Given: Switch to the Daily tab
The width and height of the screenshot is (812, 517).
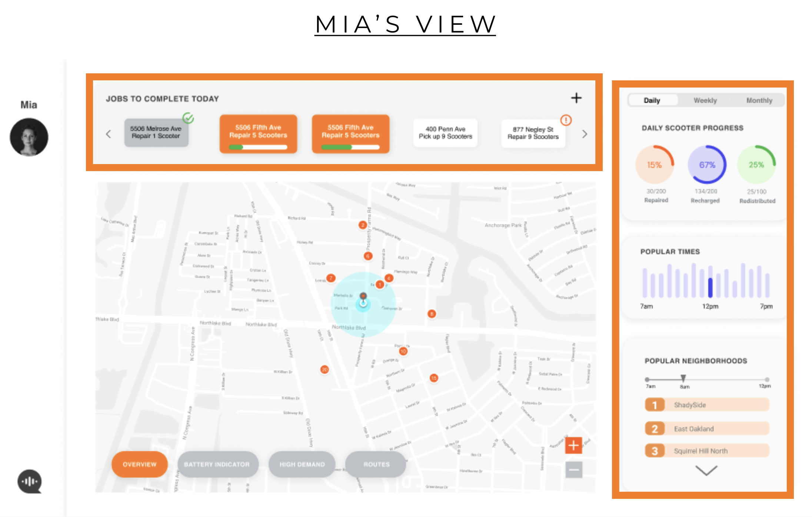Looking at the screenshot, I should (x=653, y=100).
